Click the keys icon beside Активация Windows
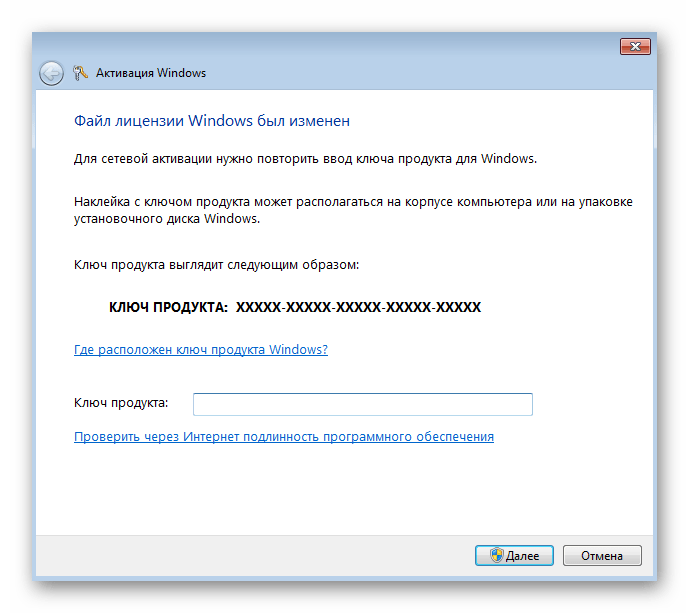This screenshot has height=613, width=689. pos(80,73)
